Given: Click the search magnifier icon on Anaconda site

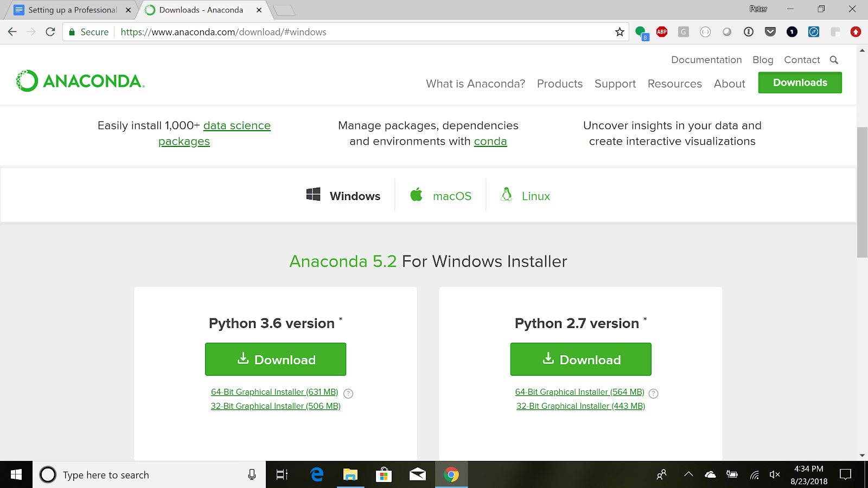Looking at the screenshot, I should (x=834, y=60).
